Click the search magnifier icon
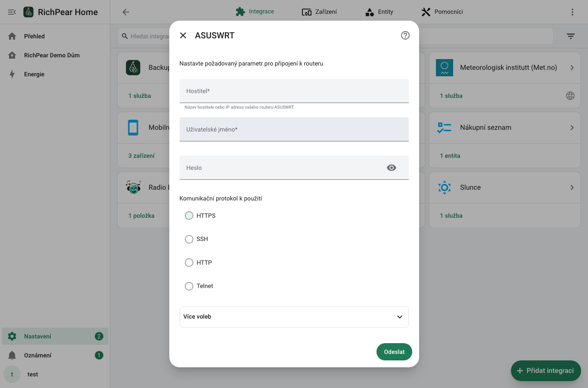This screenshot has height=388, width=588. tap(125, 36)
